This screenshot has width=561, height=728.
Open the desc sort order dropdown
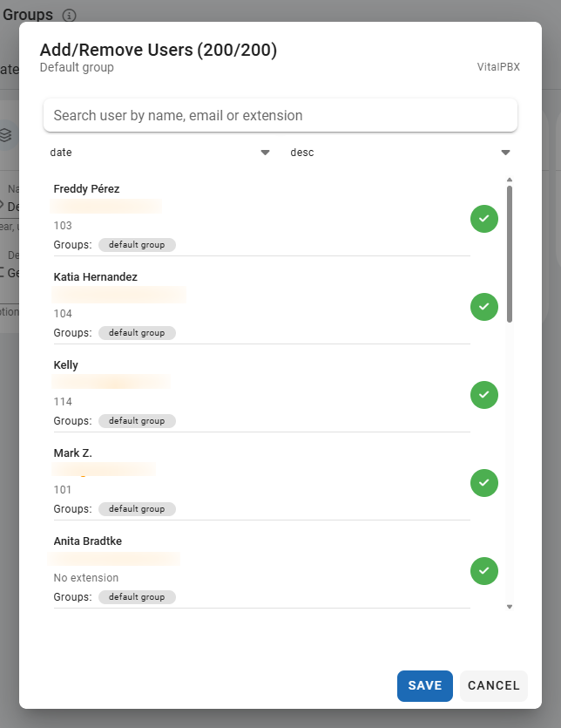[x=400, y=153]
